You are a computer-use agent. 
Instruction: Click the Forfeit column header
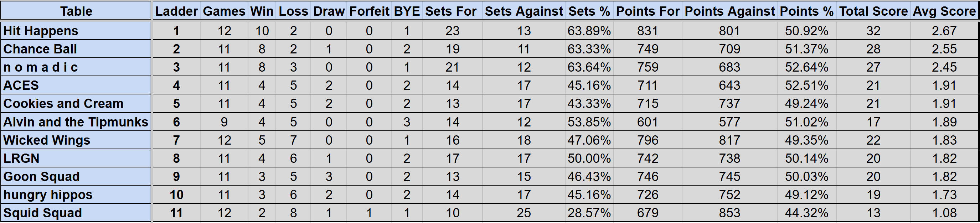pos(369,11)
